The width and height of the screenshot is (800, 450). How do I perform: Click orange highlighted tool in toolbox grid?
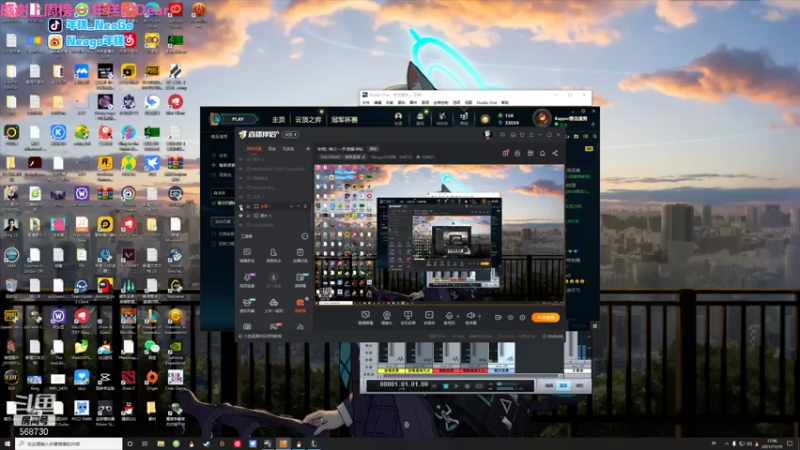(300, 305)
